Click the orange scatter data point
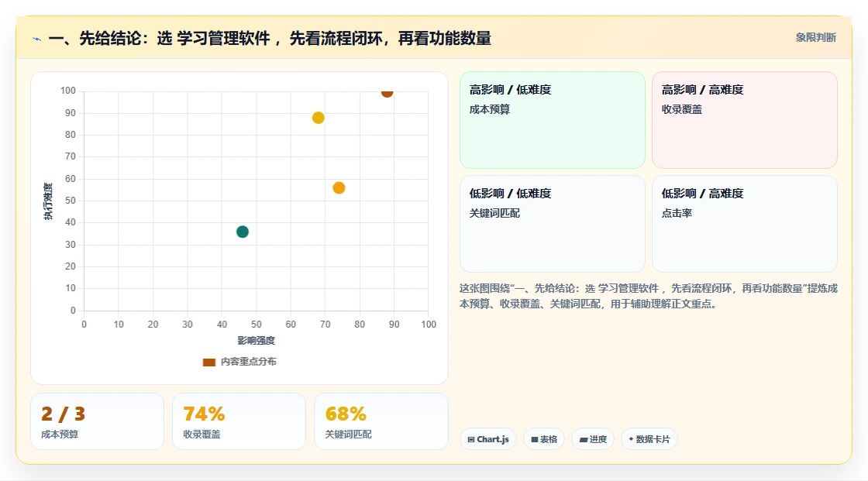 [x=339, y=188]
